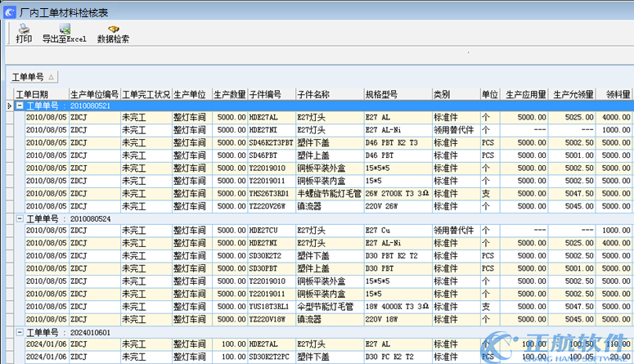Image resolution: width=634 pixels, height=364 pixels.
Task: Select cell SD46K2T3PBT
Action: pos(272,143)
